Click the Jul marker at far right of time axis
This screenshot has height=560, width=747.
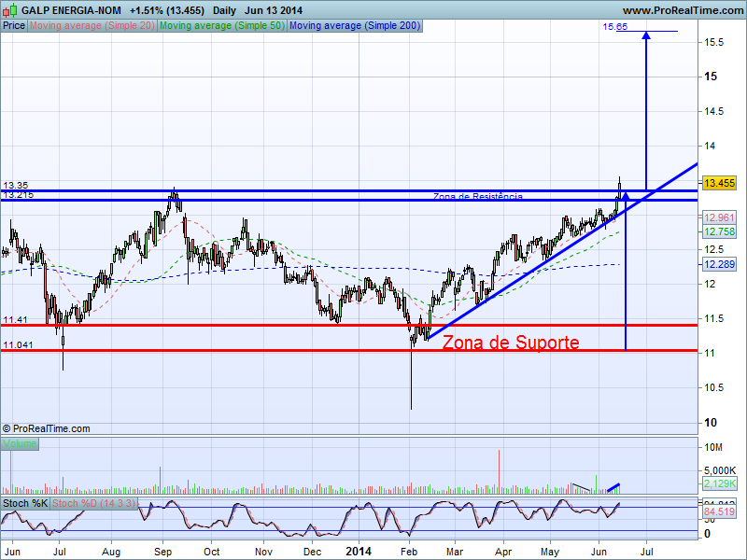pyautogui.click(x=646, y=552)
